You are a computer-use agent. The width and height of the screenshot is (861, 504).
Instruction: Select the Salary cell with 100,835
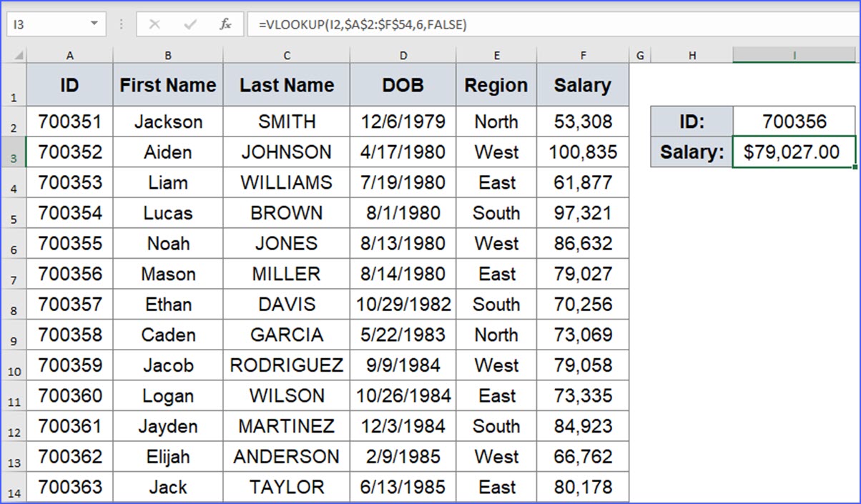pyautogui.click(x=583, y=152)
